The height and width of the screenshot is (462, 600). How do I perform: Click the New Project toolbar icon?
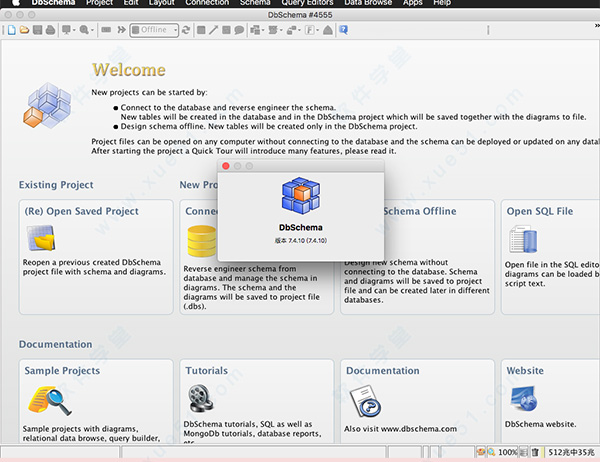(x=9, y=30)
